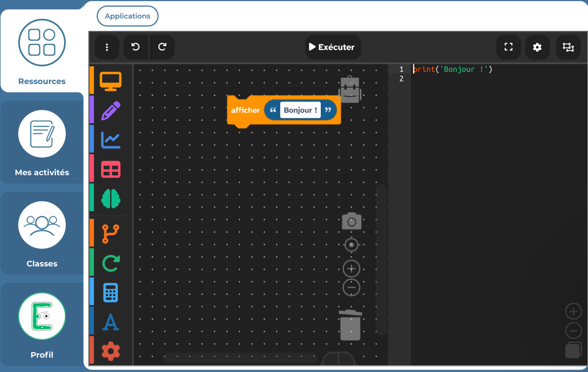Open the green brain category
Image resolution: width=588 pixels, height=372 pixels.
coord(111,199)
